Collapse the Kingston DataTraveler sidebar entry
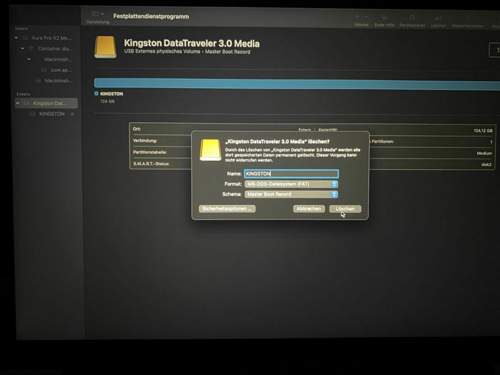The image size is (500, 375). tap(18, 103)
